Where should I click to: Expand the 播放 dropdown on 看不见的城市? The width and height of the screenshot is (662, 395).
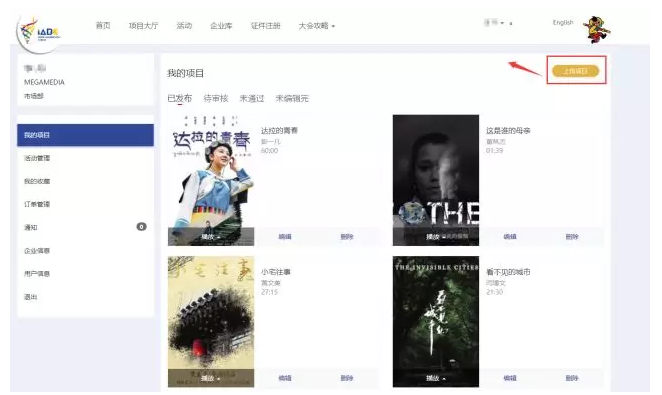435,378
